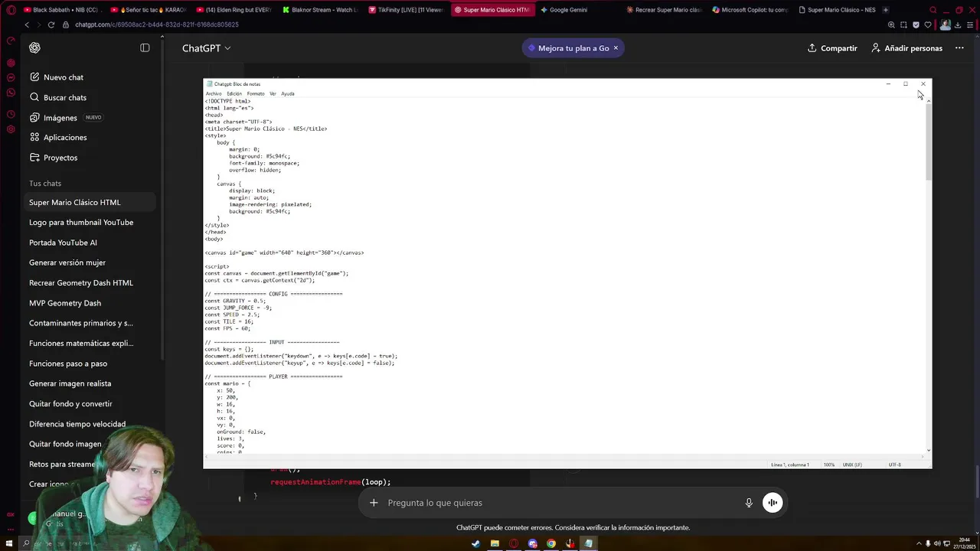Viewport: 980px width, 551px height.
Task: Switch to the Elden Ring browser tab
Action: click(x=234, y=10)
